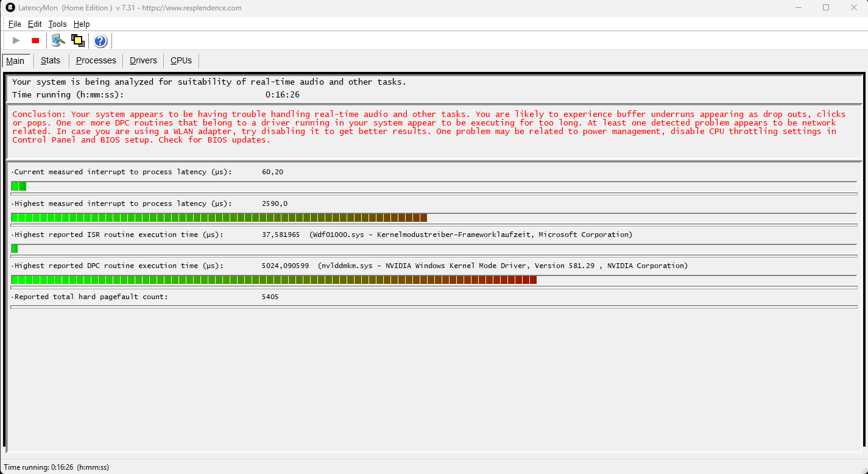The height and width of the screenshot is (474, 868).
Task: Click the pagefault count value 5405
Action: pyautogui.click(x=270, y=297)
